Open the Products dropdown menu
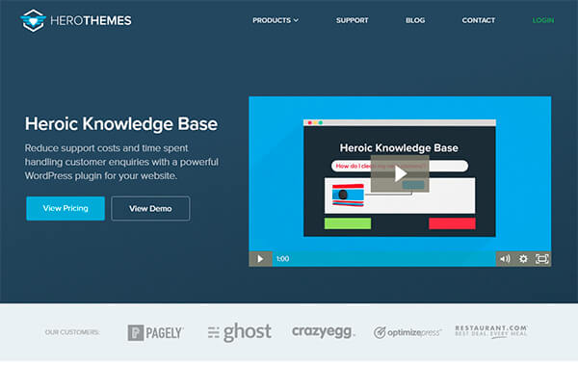 click(276, 20)
